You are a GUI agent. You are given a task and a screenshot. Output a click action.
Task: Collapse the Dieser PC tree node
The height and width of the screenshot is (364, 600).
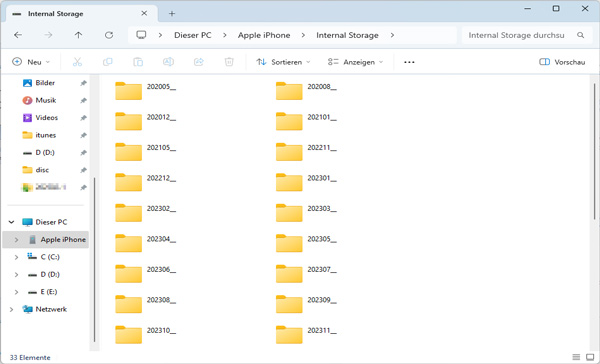(x=11, y=222)
